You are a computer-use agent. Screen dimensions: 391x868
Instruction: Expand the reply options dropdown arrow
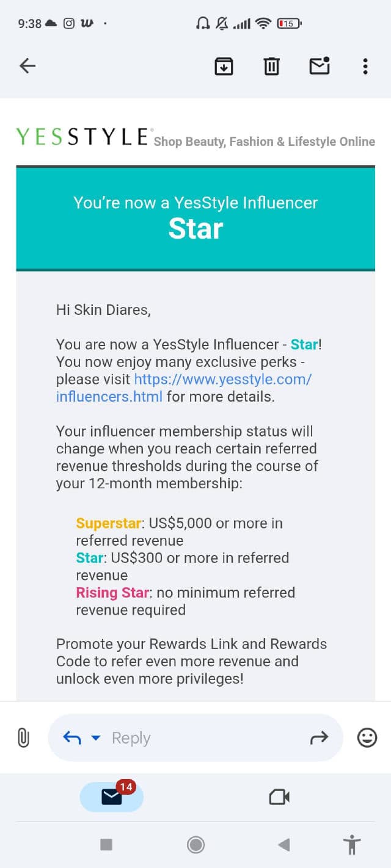tap(95, 738)
